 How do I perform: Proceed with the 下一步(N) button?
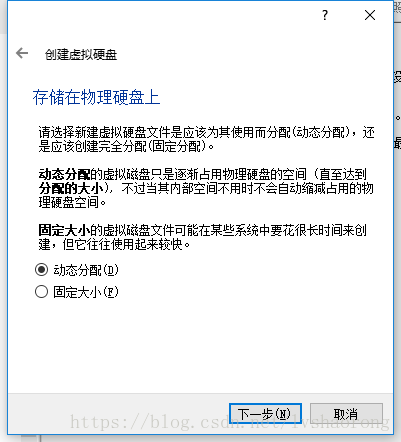pyautogui.click(x=265, y=414)
